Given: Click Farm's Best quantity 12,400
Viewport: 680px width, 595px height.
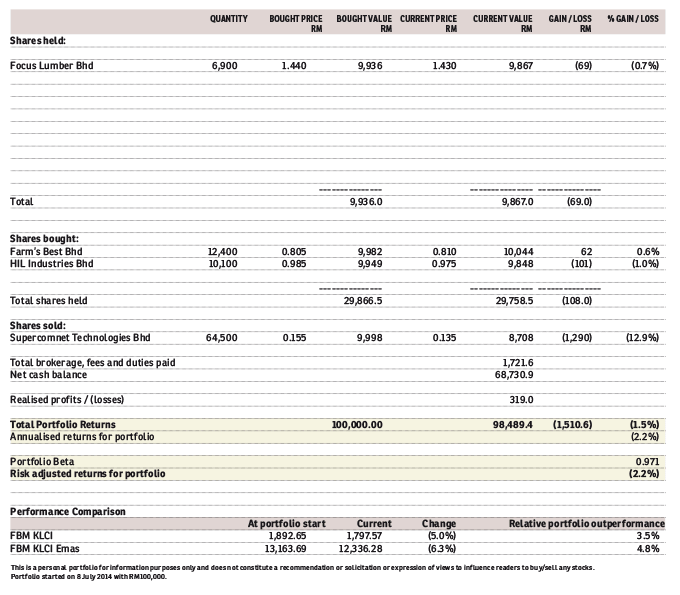Looking at the screenshot, I should tap(222, 252).
